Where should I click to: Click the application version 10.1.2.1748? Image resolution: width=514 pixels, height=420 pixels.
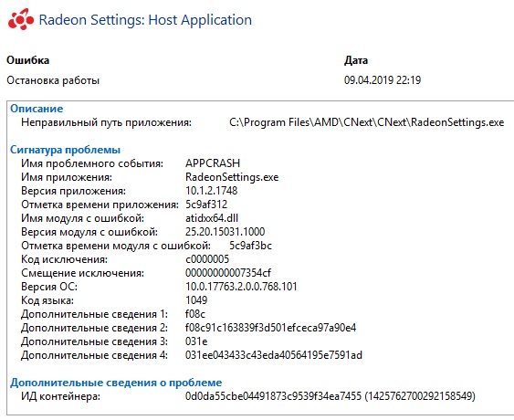[x=212, y=191]
